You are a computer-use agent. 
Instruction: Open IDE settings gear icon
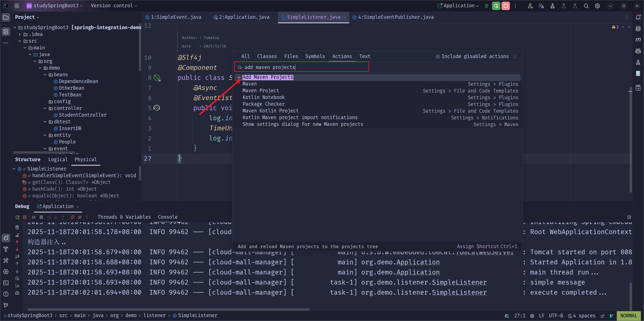(597, 6)
